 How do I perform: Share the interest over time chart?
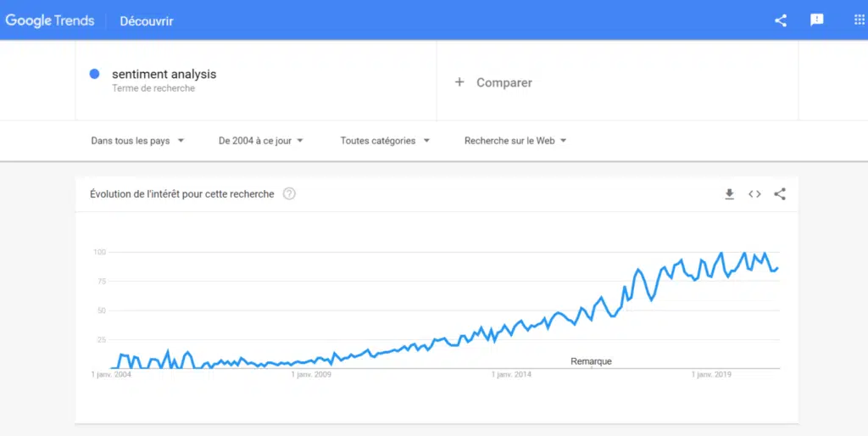(780, 194)
